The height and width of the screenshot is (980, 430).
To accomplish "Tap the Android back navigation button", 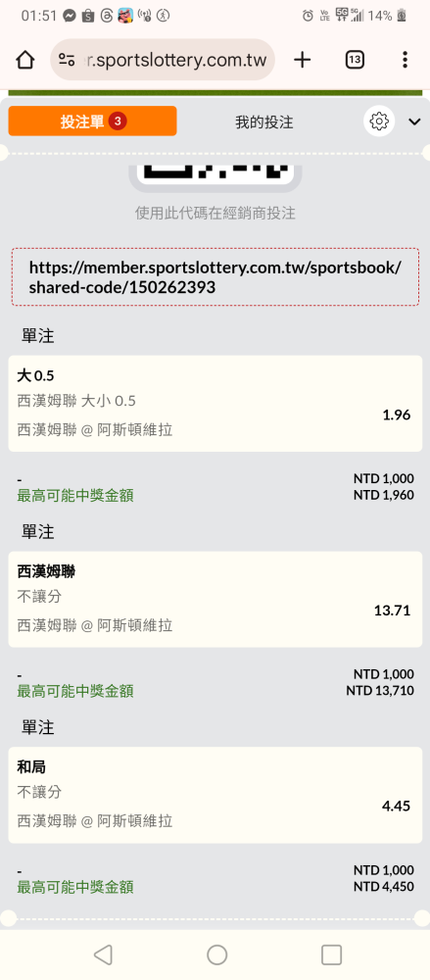I will 103,955.
